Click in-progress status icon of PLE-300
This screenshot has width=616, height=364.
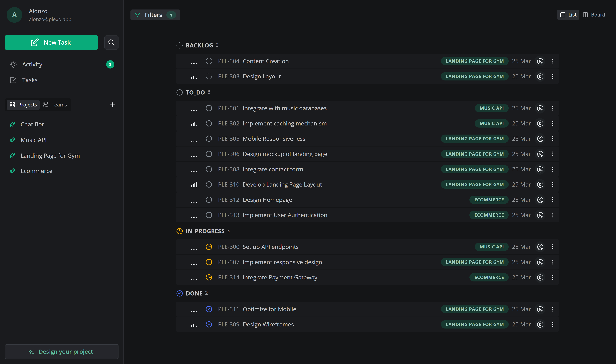(x=209, y=247)
